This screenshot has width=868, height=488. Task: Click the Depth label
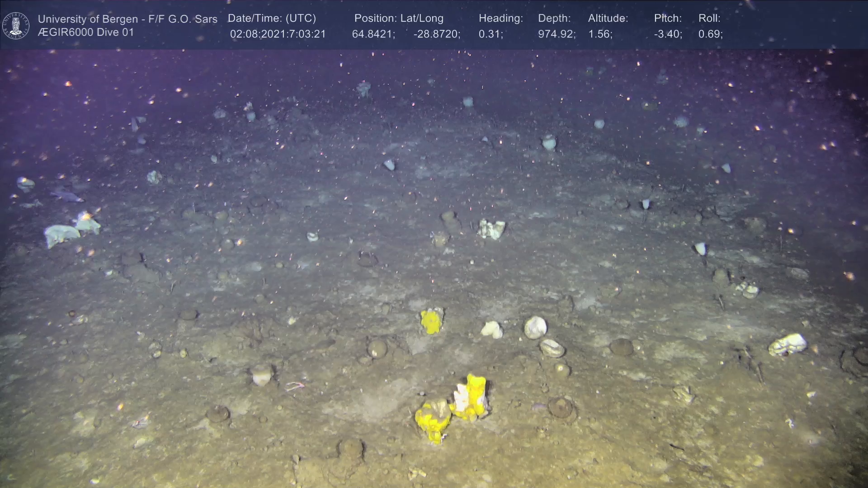click(x=554, y=19)
